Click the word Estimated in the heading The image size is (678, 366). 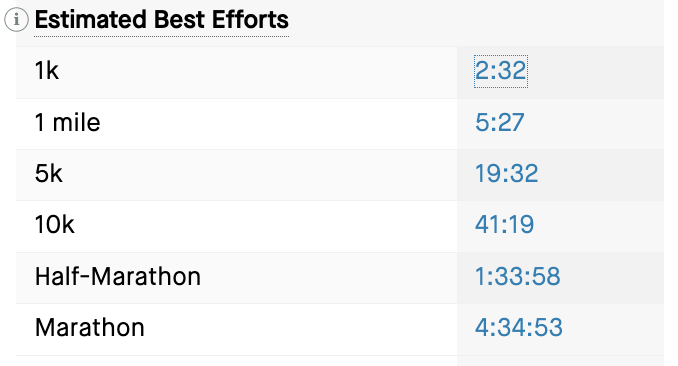(90, 20)
